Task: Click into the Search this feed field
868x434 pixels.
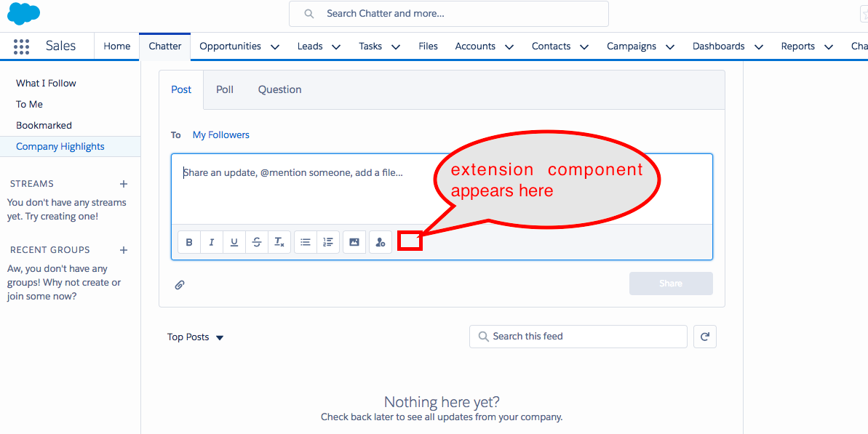Action: (578, 336)
